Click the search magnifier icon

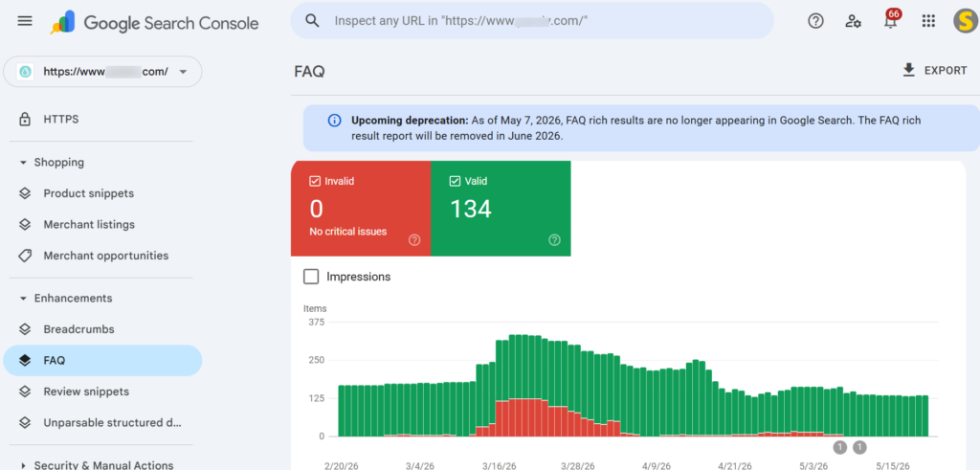pyautogui.click(x=313, y=21)
